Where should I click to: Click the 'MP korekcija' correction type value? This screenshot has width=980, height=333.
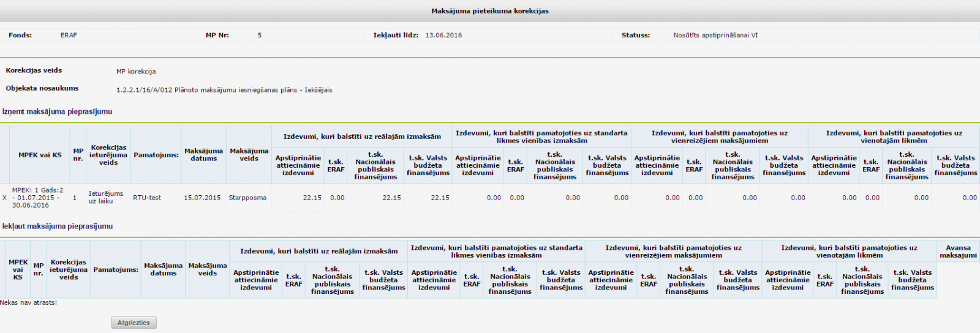click(136, 72)
